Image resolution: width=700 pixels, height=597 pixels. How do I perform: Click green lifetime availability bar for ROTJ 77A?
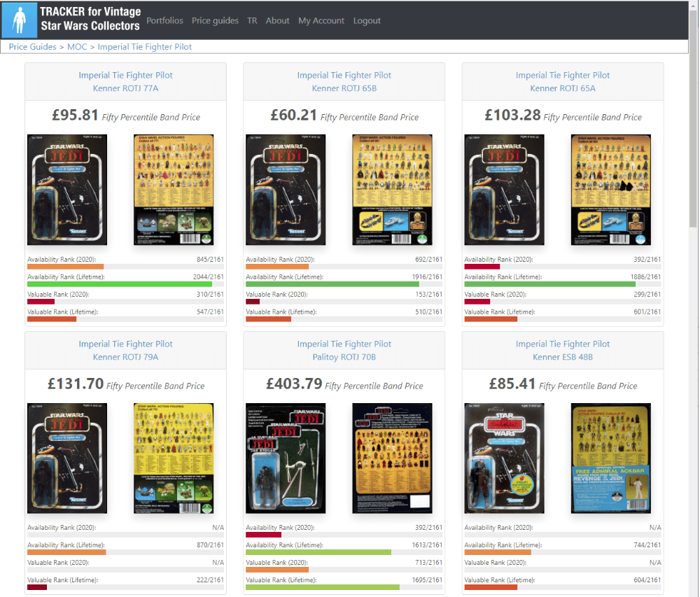tap(120, 284)
